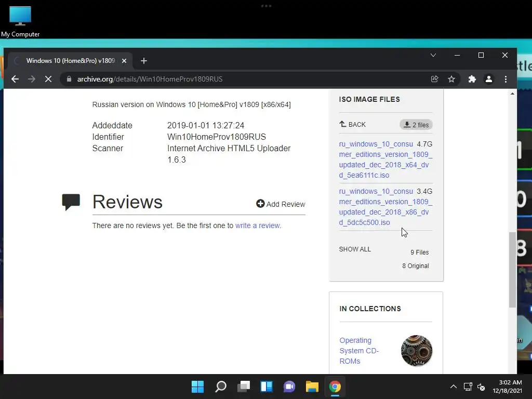Click BACK in ISO image files

click(x=353, y=125)
